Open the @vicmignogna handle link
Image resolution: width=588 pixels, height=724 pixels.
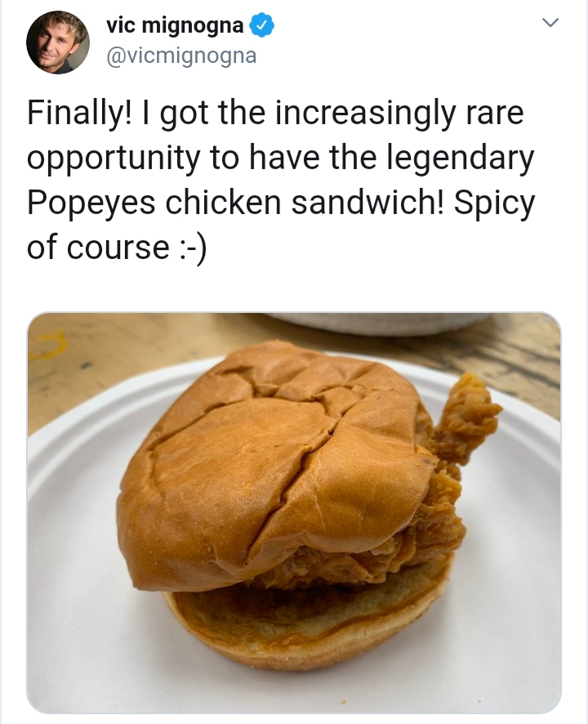pos(181,56)
